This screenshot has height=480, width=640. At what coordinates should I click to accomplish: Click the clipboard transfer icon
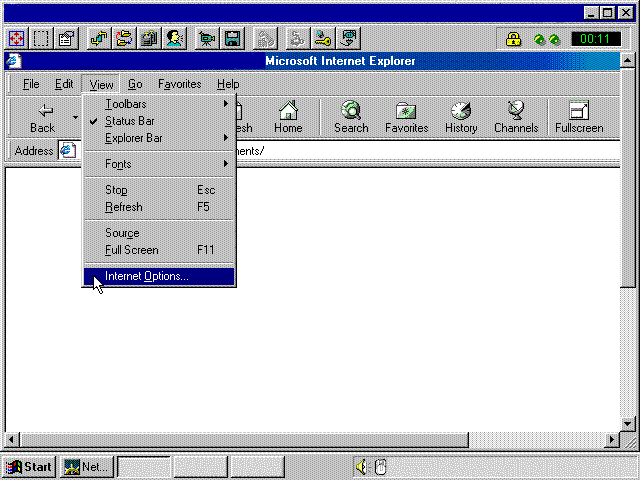tap(149, 39)
